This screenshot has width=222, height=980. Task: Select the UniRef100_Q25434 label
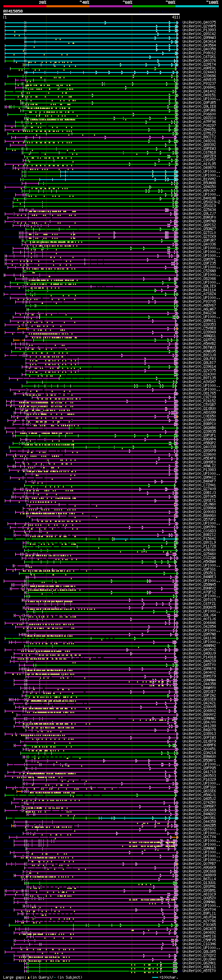coord(199,210)
